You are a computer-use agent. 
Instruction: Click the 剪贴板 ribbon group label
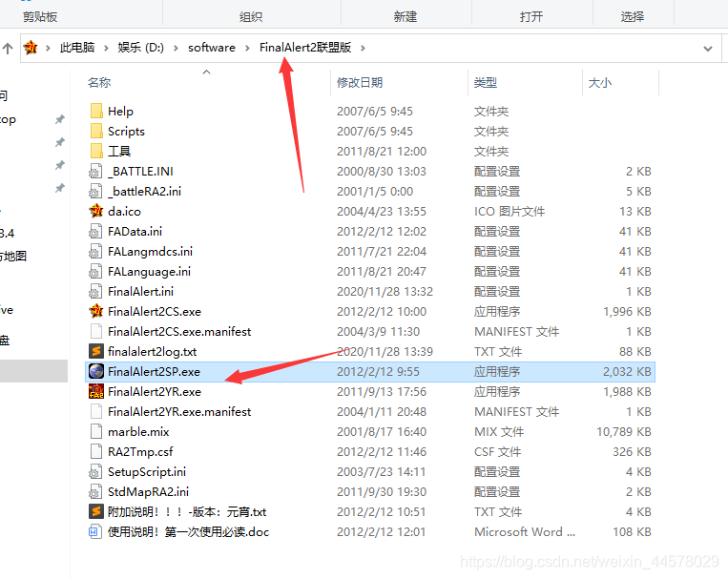coord(40,17)
